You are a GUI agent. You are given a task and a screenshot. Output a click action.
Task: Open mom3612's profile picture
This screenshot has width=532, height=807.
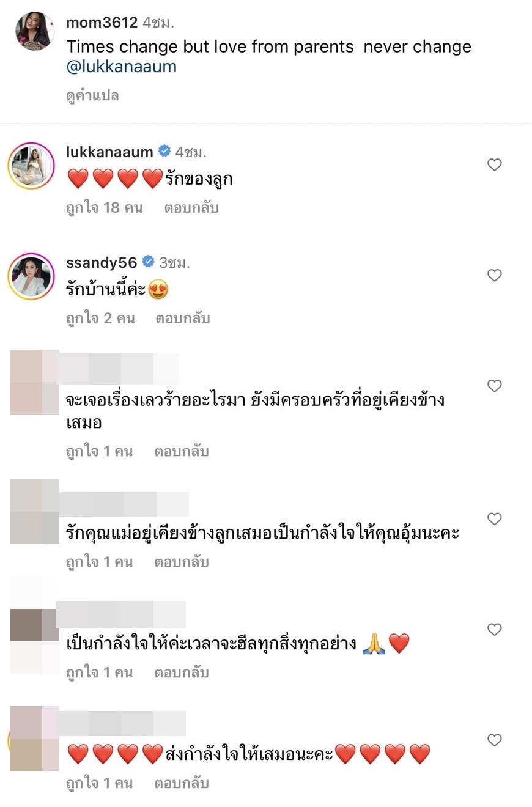[x=35, y=31]
